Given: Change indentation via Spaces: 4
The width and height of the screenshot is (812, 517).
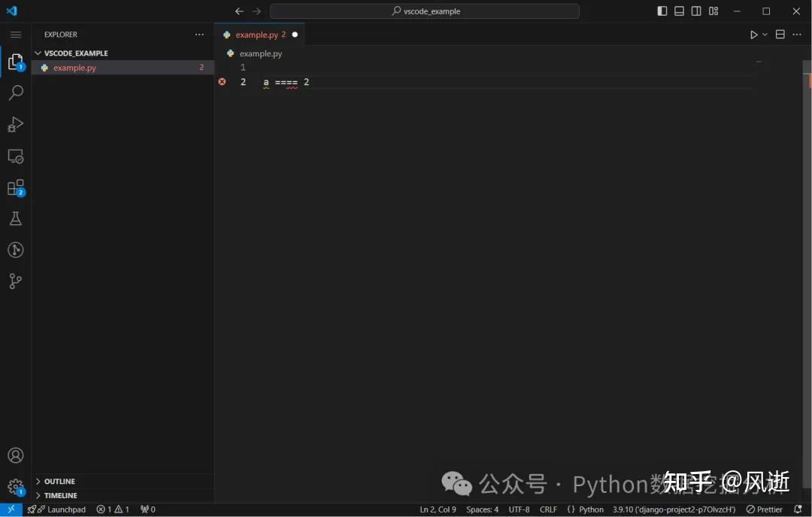Looking at the screenshot, I should click(x=482, y=509).
